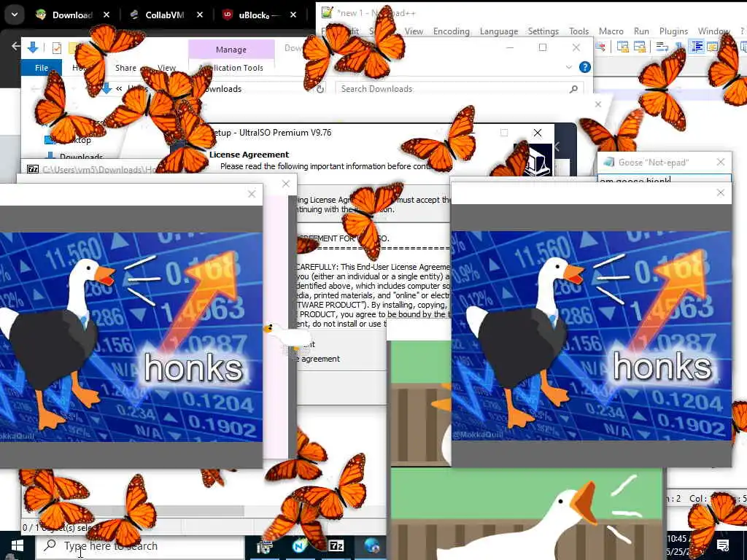Open the View menu in Notepad++
Image resolution: width=747 pixels, height=560 pixels.
click(414, 31)
